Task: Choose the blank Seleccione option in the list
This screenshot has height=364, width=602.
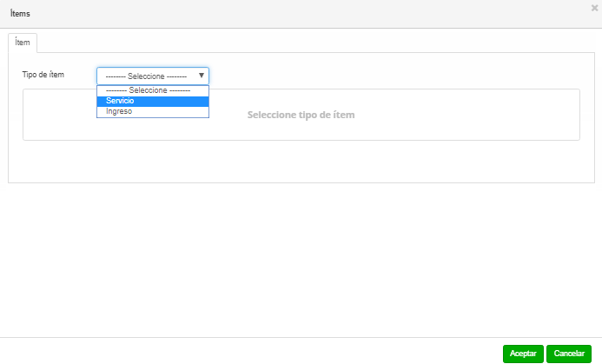Action: pos(153,90)
